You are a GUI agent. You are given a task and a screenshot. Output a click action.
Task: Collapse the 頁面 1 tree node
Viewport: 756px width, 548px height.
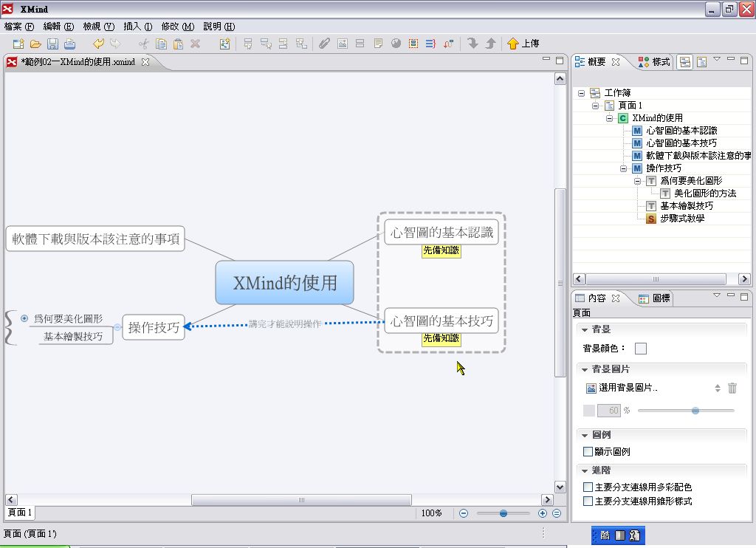click(596, 106)
